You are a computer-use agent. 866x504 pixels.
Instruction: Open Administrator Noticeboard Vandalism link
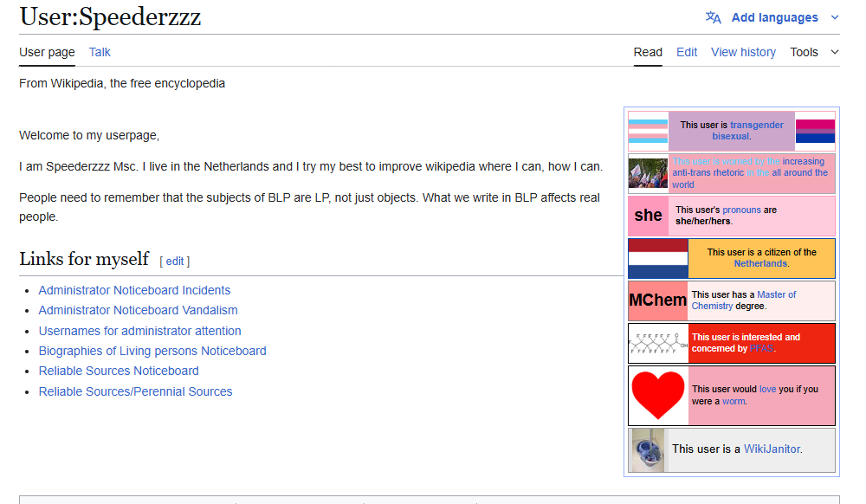138,310
